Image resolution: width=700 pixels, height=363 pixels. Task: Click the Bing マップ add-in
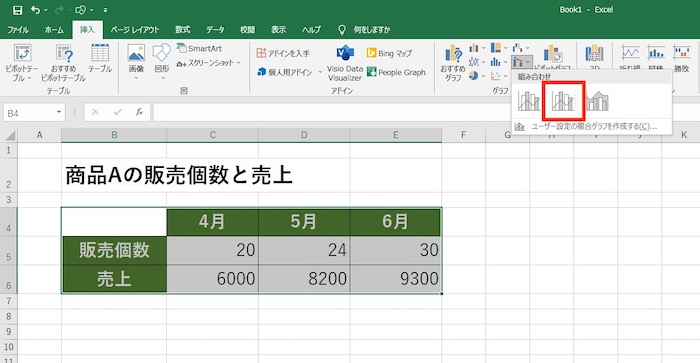[x=389, y=53]
